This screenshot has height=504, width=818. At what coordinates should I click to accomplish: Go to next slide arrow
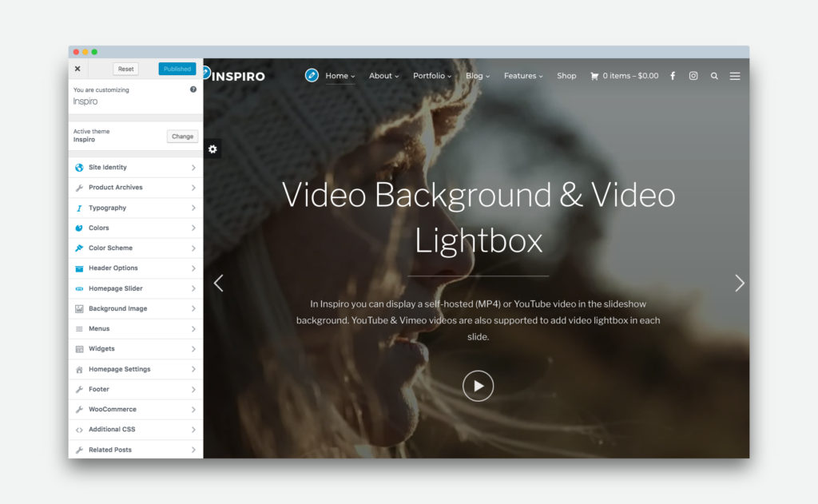click(739, 284)
